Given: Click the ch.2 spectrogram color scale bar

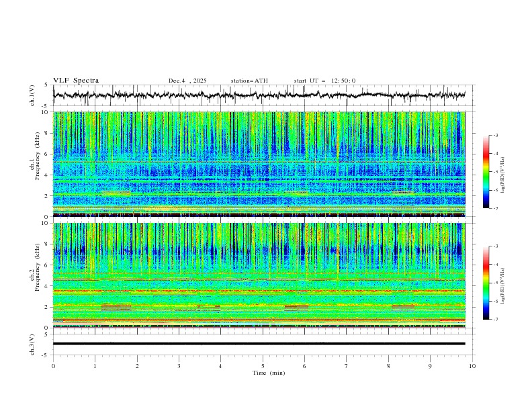Looking at the screenshot, I should click(486, 283).
